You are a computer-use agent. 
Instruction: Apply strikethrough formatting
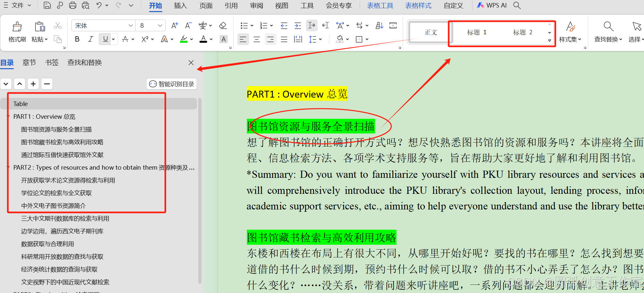tap(125, 39)
